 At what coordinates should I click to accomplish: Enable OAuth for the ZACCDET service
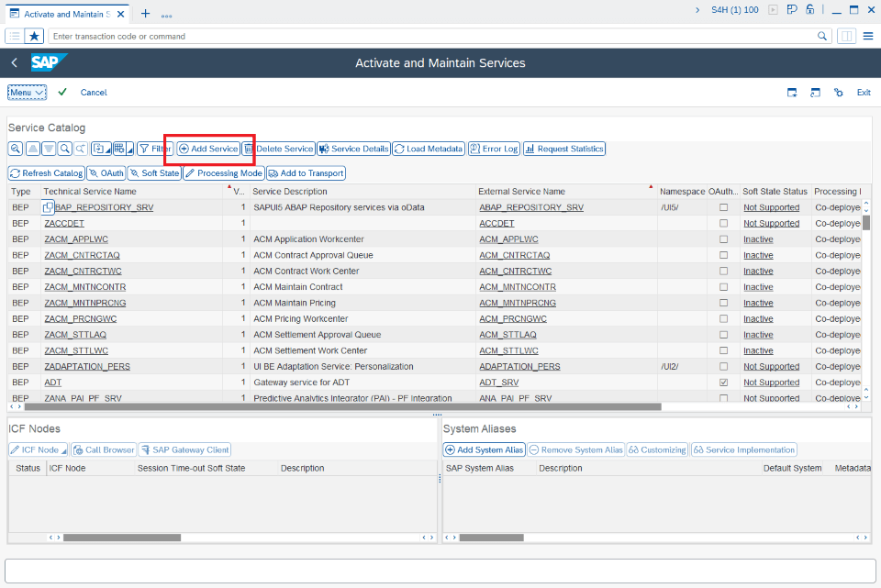(723, 223)
